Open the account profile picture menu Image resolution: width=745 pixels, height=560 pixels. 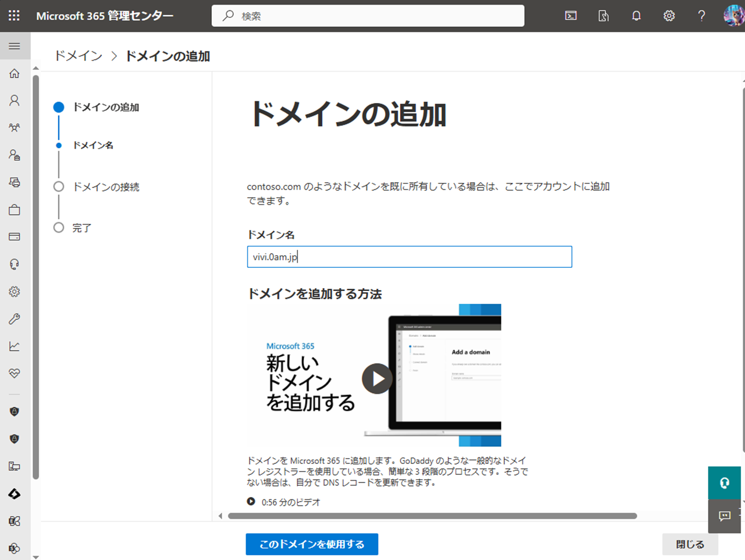[734, 16]
